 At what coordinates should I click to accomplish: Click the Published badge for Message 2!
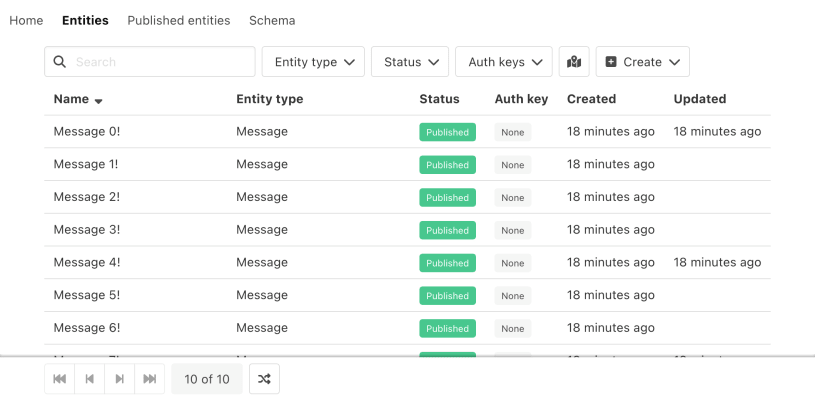pos(447,198)
